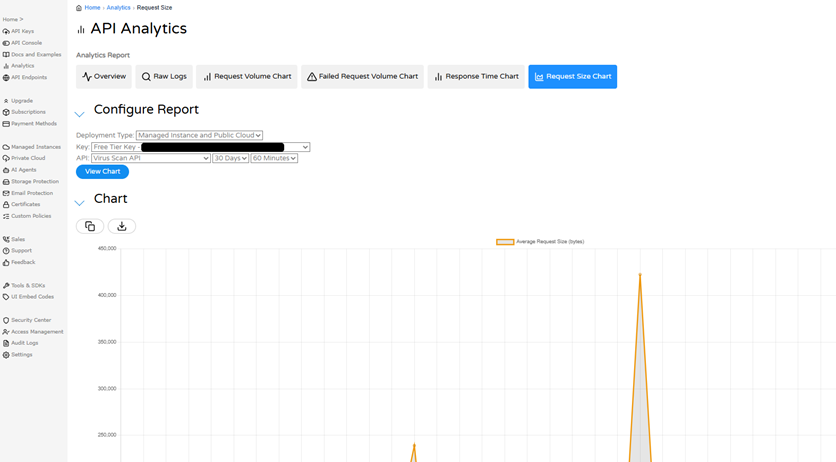This screenshot has width=836, height=462.
Task: Open API Endpoints in sidebar
Action: pos(25,78)
